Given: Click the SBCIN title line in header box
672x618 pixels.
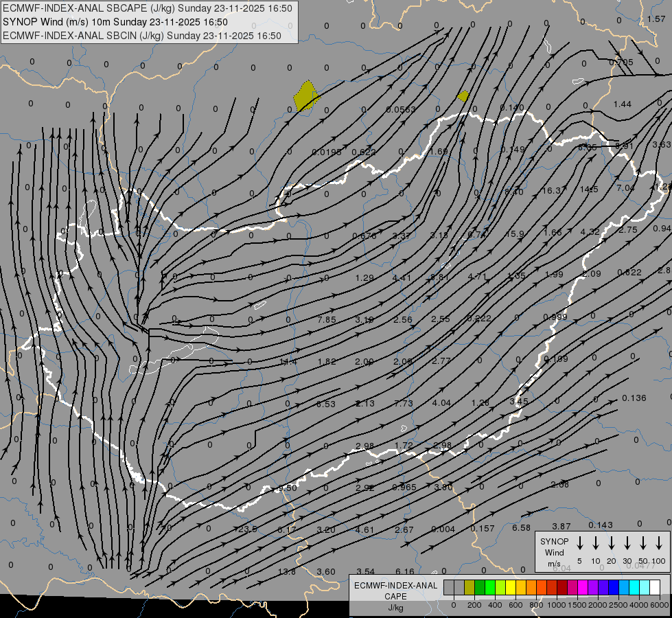Looking at the screenshot, I should point(142,36).
